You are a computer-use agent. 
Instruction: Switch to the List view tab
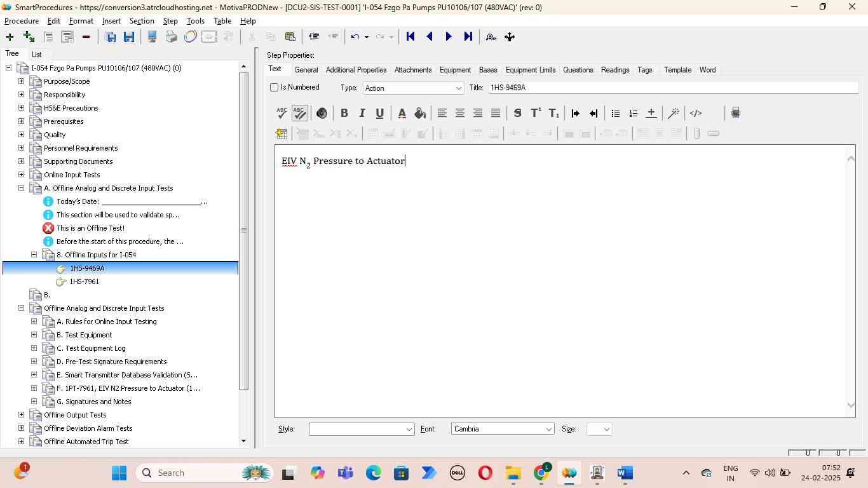(36, 55)
